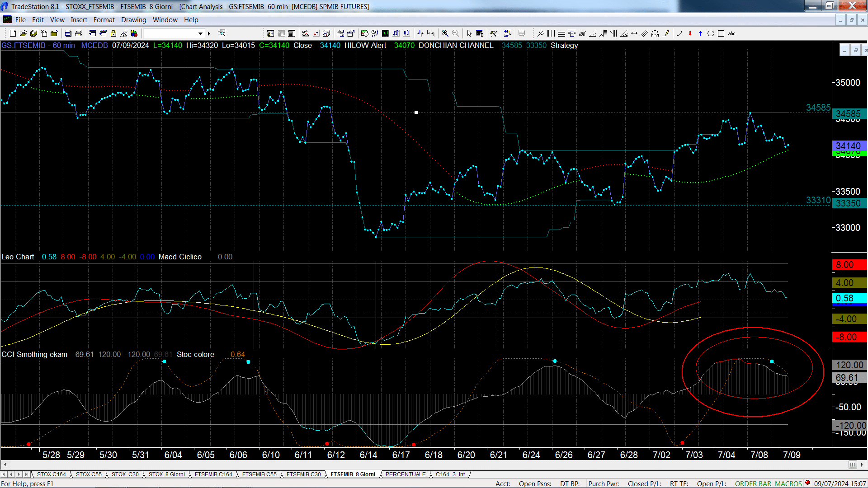Click MACROS in the status bar

pos(788,484)
